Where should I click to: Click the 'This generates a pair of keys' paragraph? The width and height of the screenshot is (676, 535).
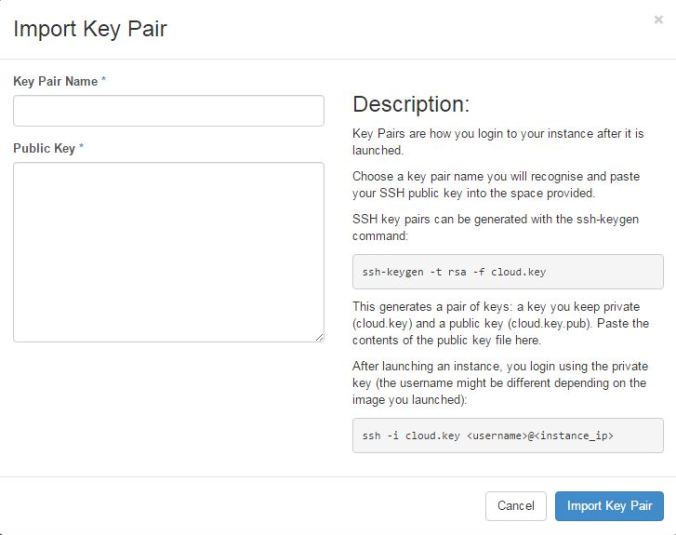click(x=501, y=323)
